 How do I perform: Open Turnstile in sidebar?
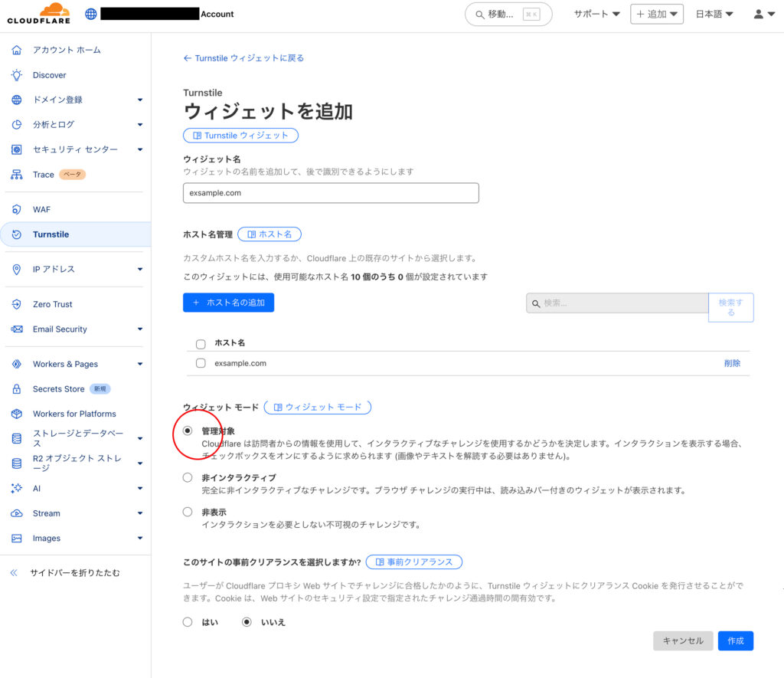tap(51, 234)
